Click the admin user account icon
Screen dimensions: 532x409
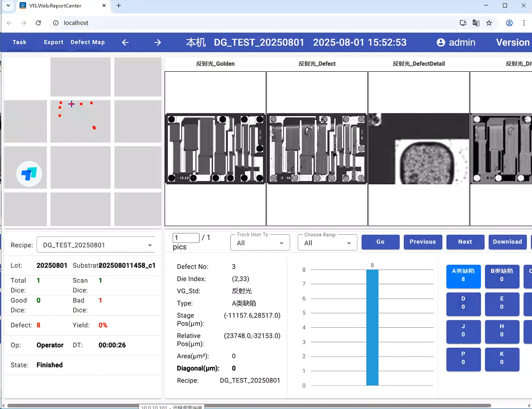coord(441,43)
